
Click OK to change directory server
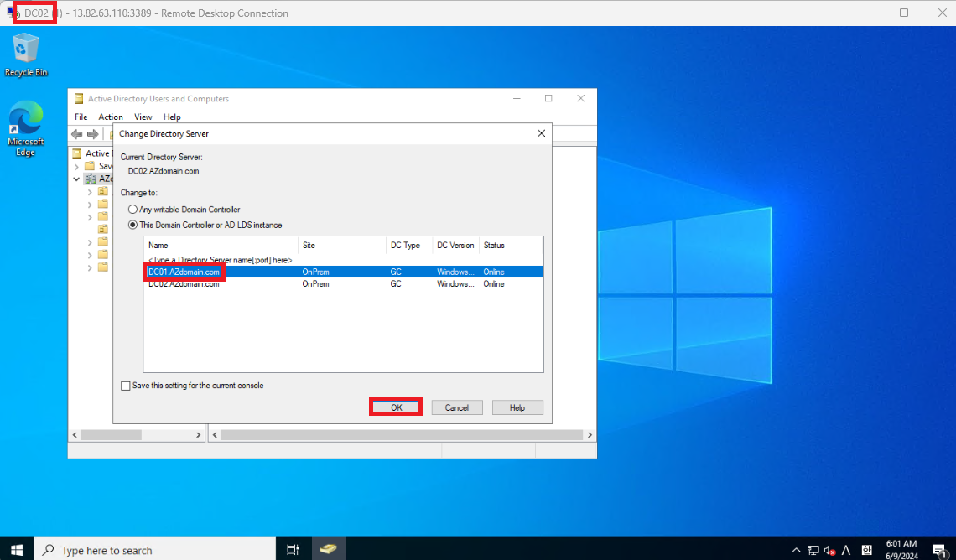(397, 407)
